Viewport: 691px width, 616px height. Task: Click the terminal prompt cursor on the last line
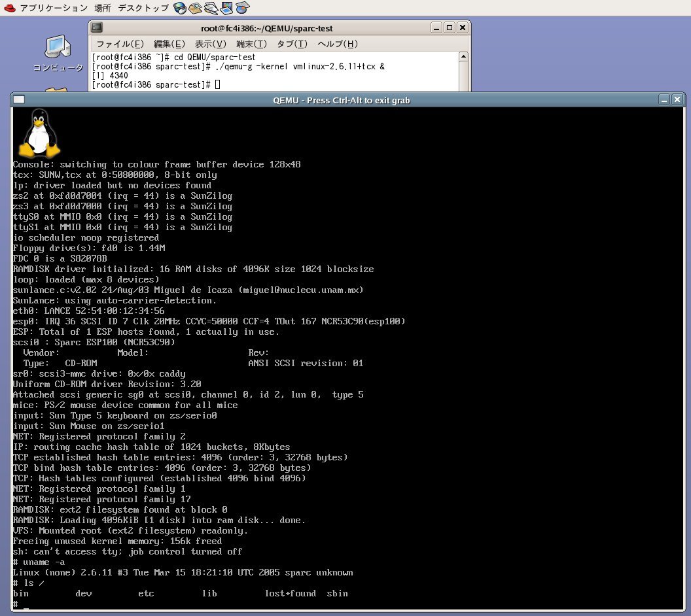[217, 84]
